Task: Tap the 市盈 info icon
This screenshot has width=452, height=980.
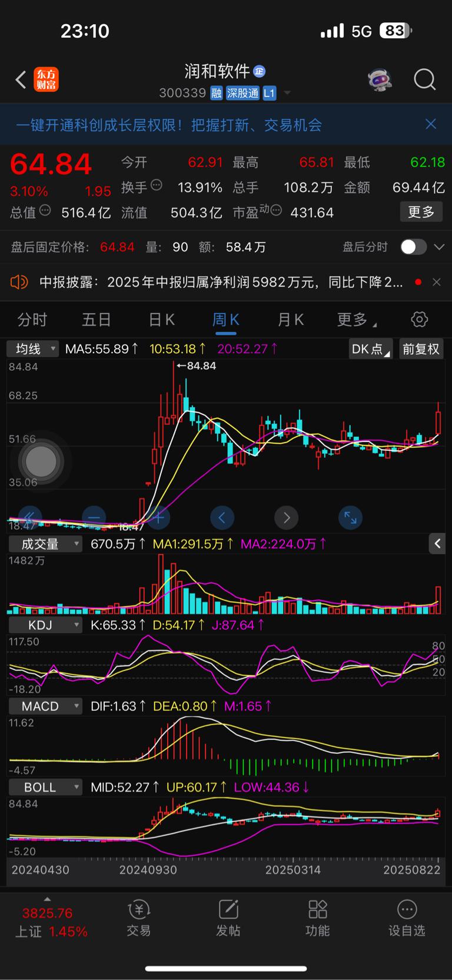Action: pos(276,210)
